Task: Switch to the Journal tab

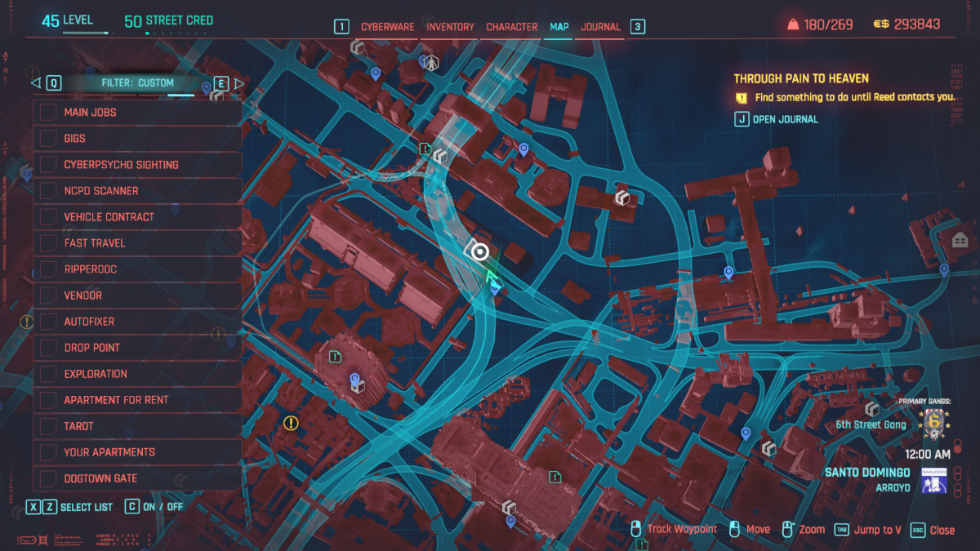Action: coord(600,27)
